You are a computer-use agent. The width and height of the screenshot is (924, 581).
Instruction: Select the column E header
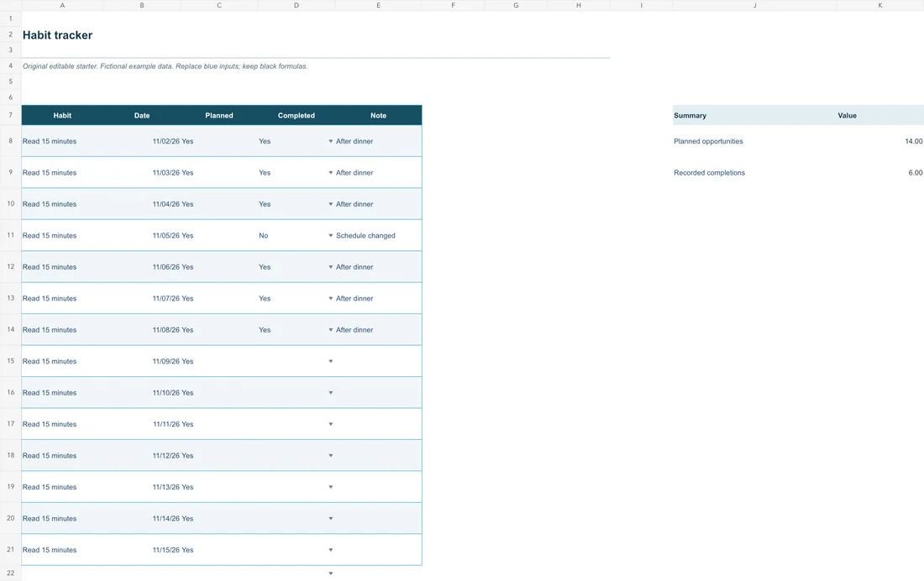click(378, 5)
